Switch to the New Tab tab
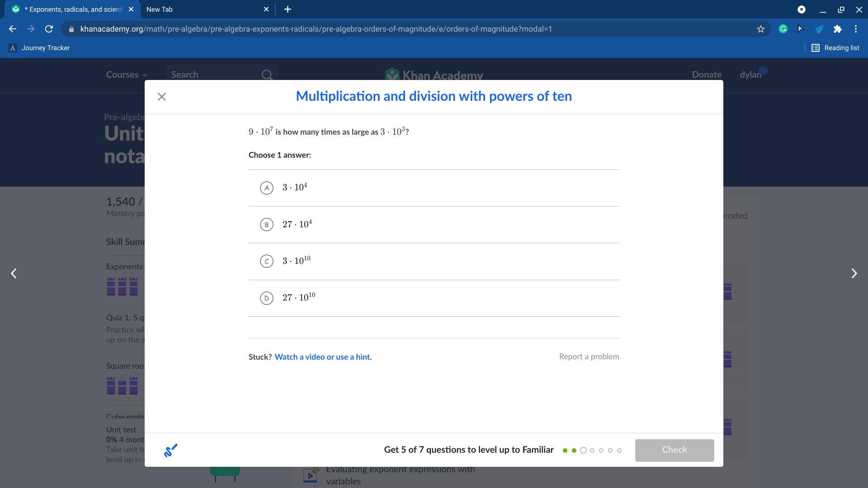Image resolution: width=868 pixels, height=488 pixels. [199, 9]
